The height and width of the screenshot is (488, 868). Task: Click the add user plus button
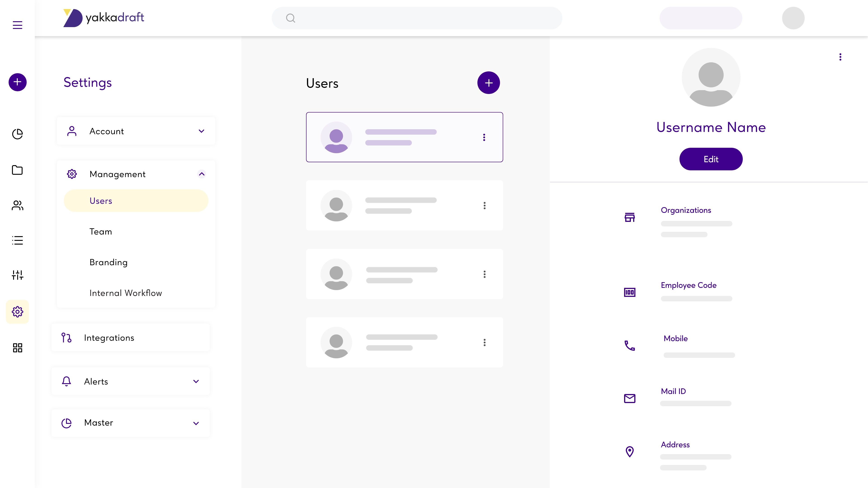pos(488,83)
